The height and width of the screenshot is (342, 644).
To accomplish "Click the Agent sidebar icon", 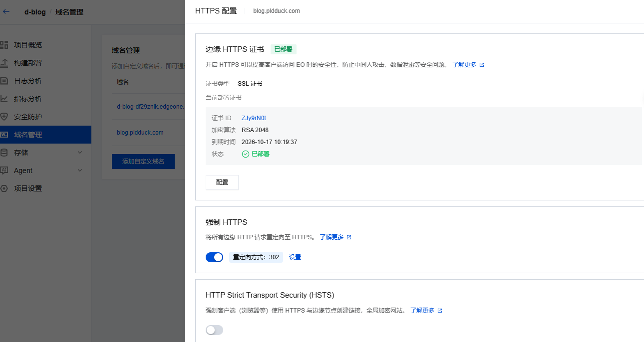I will tap(4, 171).
